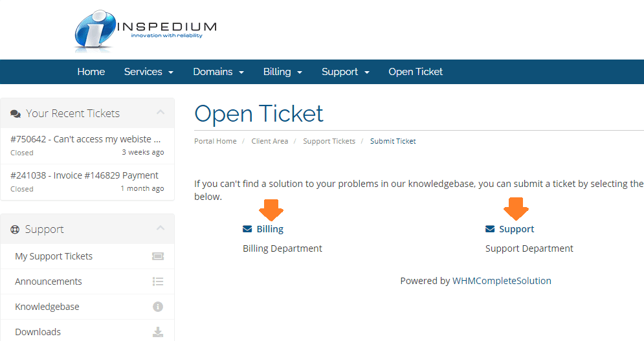Expand the Services dropdown menu

point(149,72)
